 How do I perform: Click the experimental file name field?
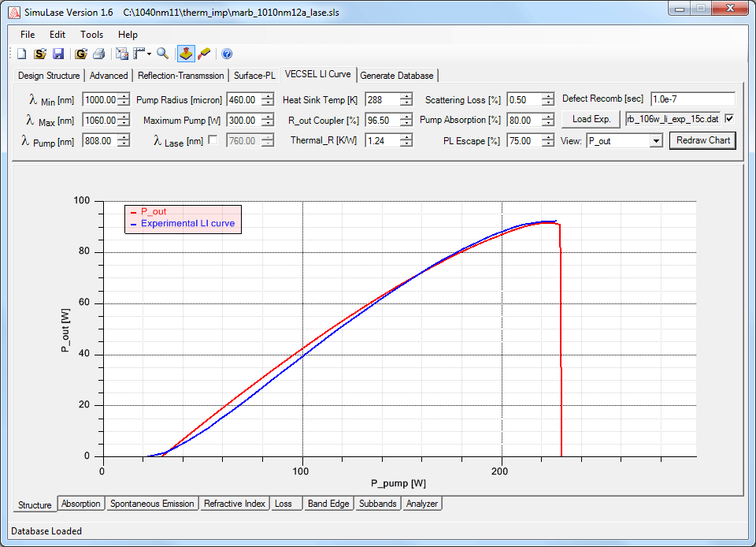click(673, 119)
